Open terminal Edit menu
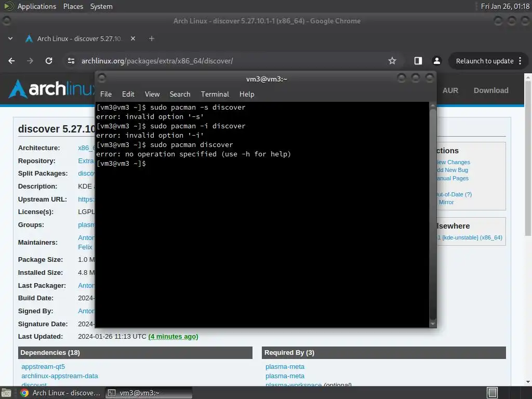 (128, 94)
